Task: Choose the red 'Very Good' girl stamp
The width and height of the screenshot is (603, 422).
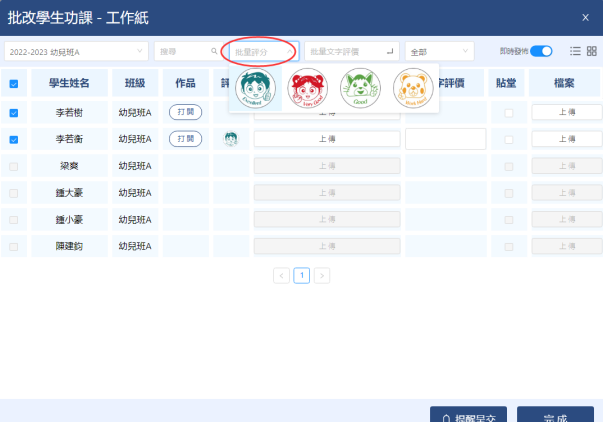Action: pyautogui.click(x=307, y=88)
